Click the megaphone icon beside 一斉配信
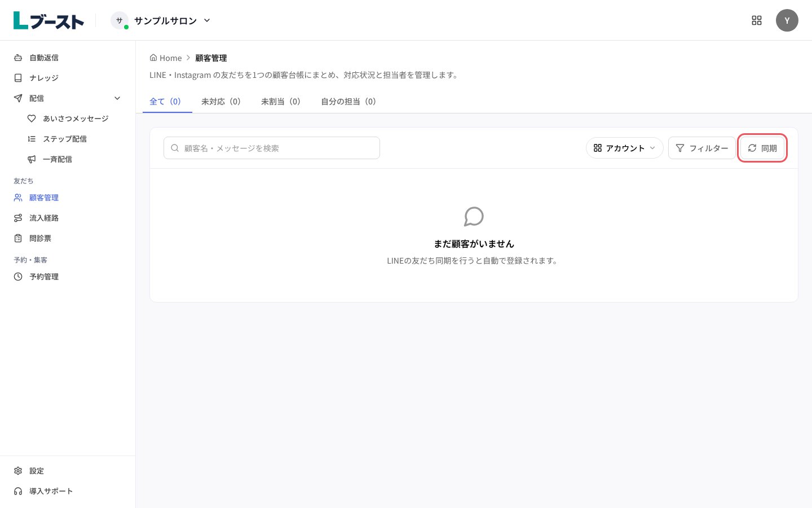The height and width of the screenshot is (508, 812). [32, 159]
